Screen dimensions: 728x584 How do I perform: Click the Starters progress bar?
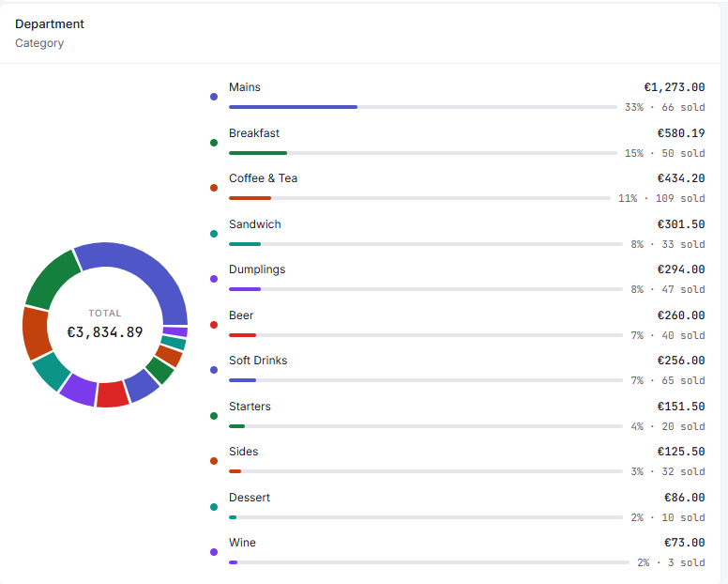(426, 426)
